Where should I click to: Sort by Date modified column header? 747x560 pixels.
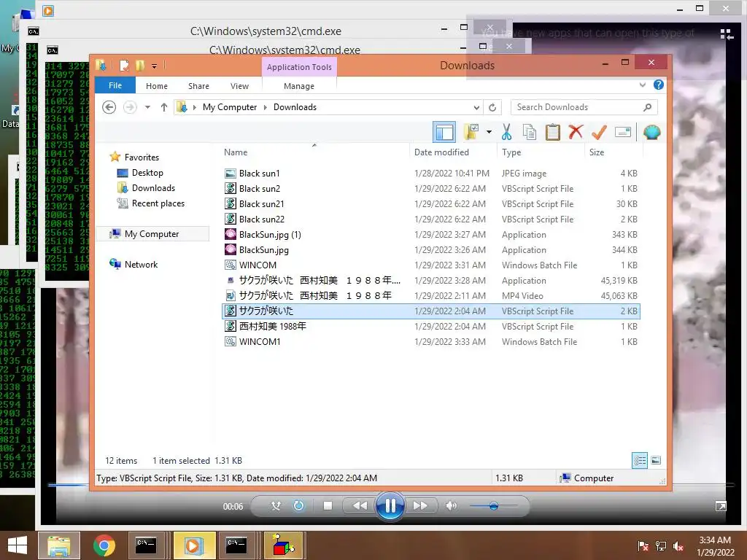pos(452,152)
